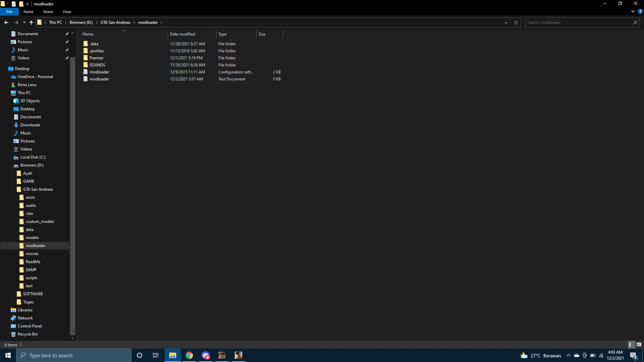Open Downloads in navigation pane
Viewport: 644px width, 362px height.
point(30,125)
